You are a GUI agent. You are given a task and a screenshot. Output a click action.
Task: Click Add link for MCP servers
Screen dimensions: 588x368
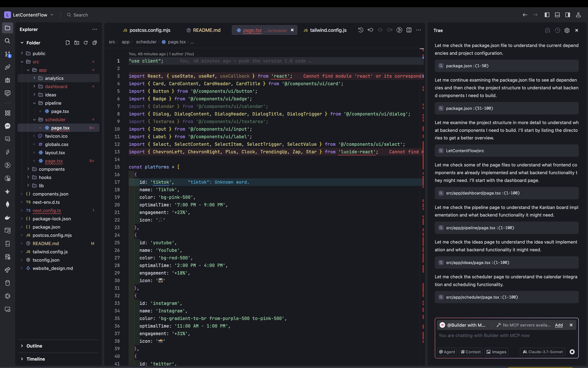pyautogui.click(x=559, y=325)
